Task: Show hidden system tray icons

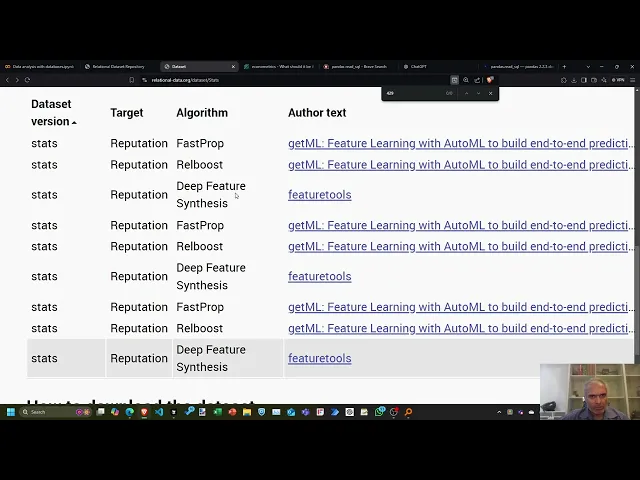Action: click(499, 412)
